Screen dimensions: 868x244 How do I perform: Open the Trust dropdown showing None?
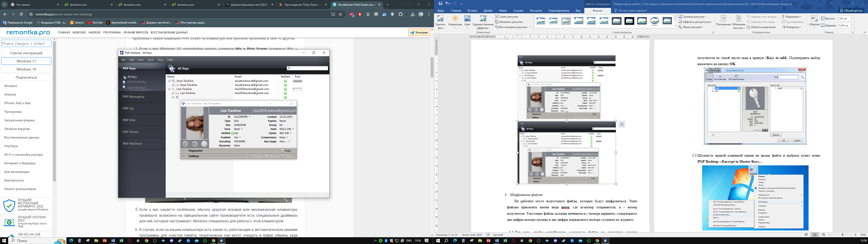tap(238, 129)
